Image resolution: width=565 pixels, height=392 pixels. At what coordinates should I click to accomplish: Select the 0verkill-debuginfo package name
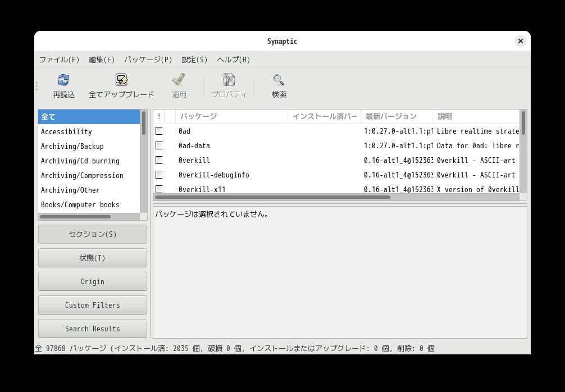pyautogui.click(x=213, y=175)
